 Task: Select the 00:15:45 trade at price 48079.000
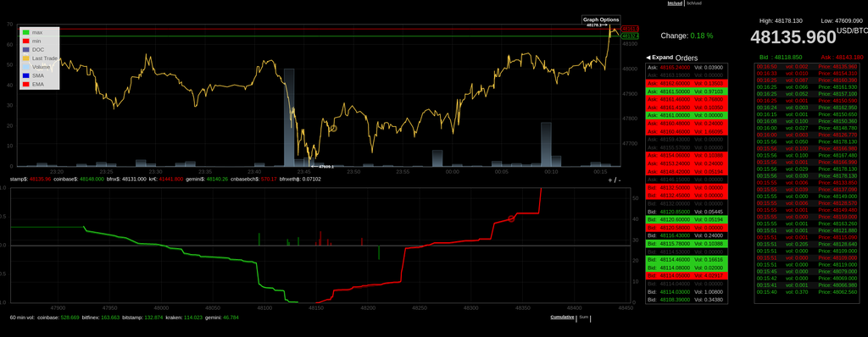pos(807,272)
